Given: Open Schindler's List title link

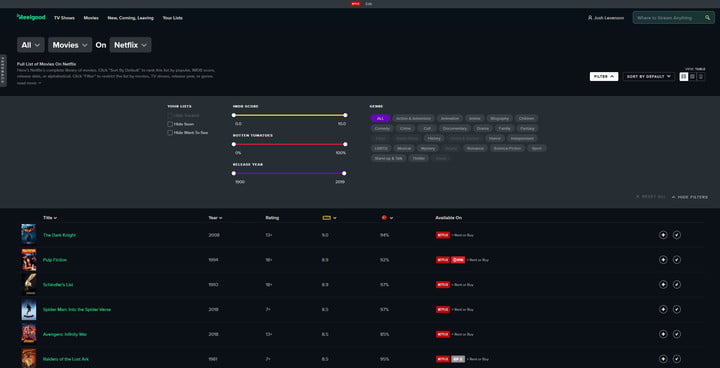Looking at the screenshot, I should 58,285.
